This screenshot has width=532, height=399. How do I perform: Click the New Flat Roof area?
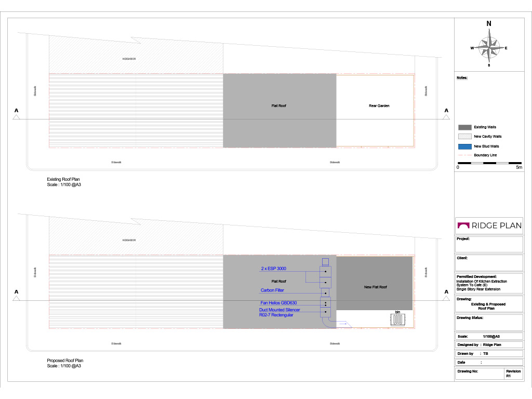click(375, 287)
